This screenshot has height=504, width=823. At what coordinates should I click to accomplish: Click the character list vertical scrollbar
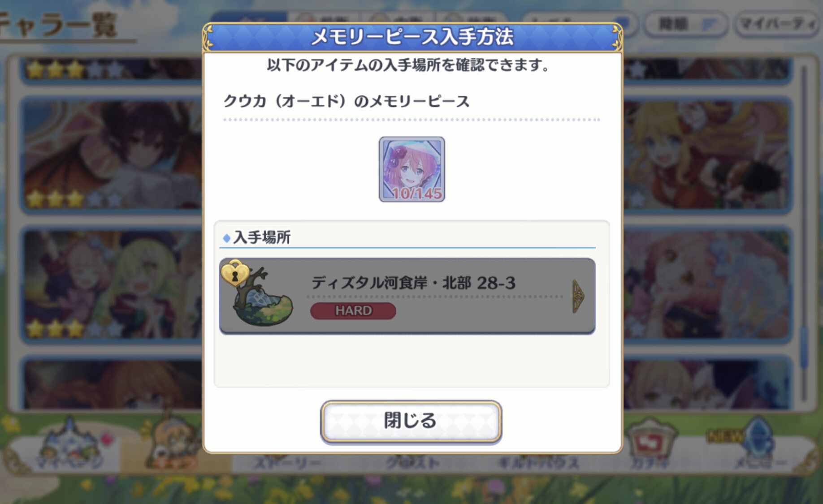point(804,233)
